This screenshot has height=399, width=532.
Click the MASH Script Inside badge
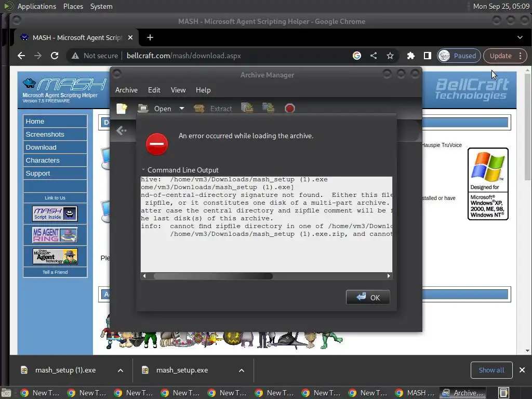pyautogui.click(x=55, y=214)
